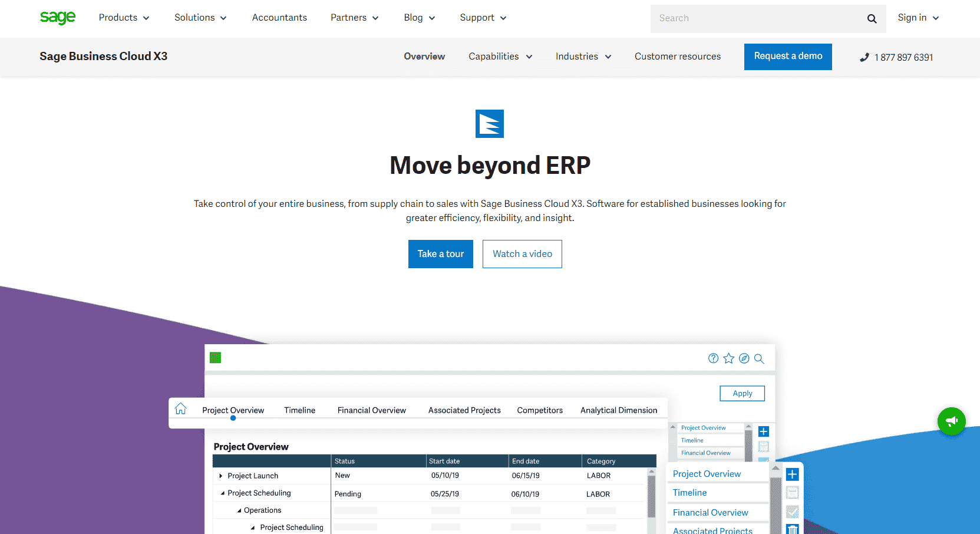Click the small plus icon below Apply
980x534 pixels.
tap(764, 431)
